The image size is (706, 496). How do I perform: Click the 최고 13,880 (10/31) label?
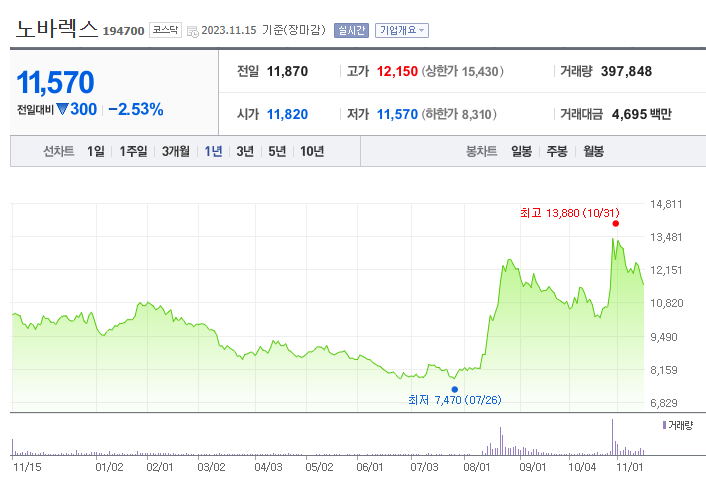[x=570, y=213]
